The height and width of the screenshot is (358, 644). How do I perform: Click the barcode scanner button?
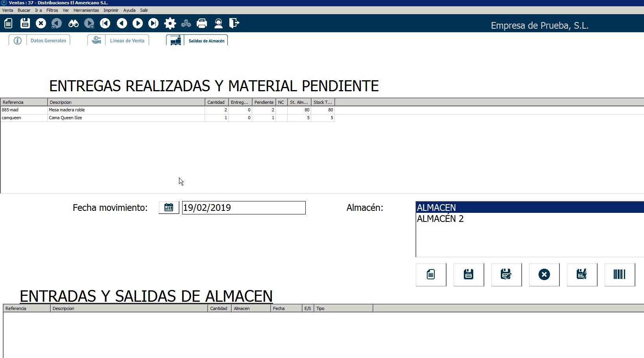coord(619,275)
